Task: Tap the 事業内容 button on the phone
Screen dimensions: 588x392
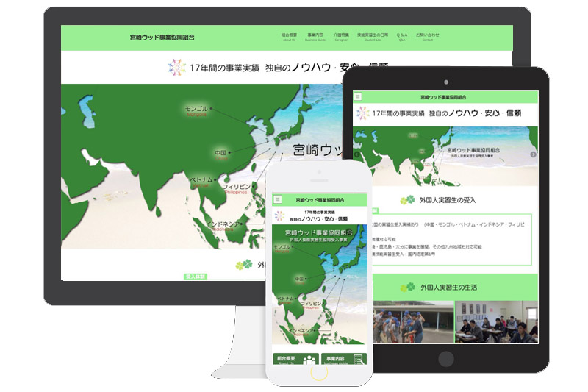Action: [344, 359]
